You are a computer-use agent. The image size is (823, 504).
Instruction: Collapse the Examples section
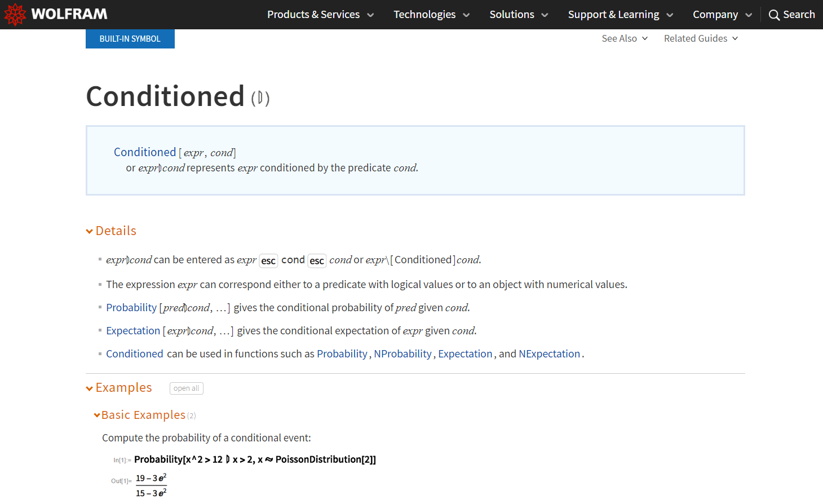(x=119, y=388)
